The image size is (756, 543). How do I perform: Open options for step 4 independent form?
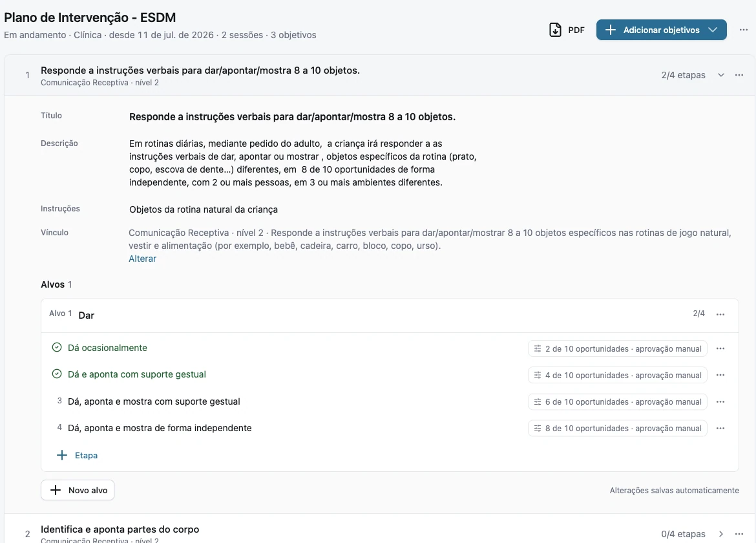tap(720, 428)
